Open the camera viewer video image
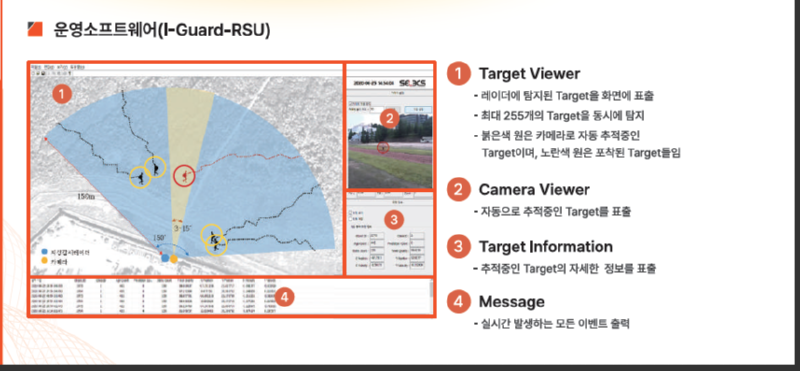 pyautogui.click(x=390, y=151)
